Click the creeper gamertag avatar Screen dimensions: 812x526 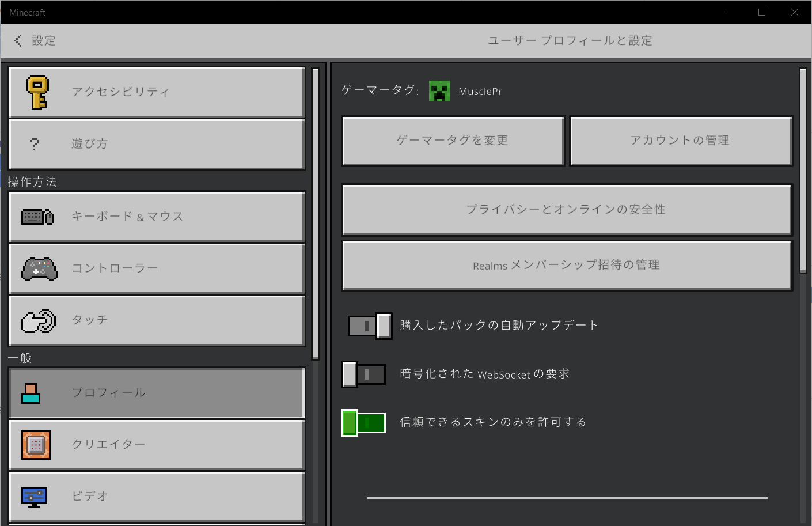[x=439, y=91]
